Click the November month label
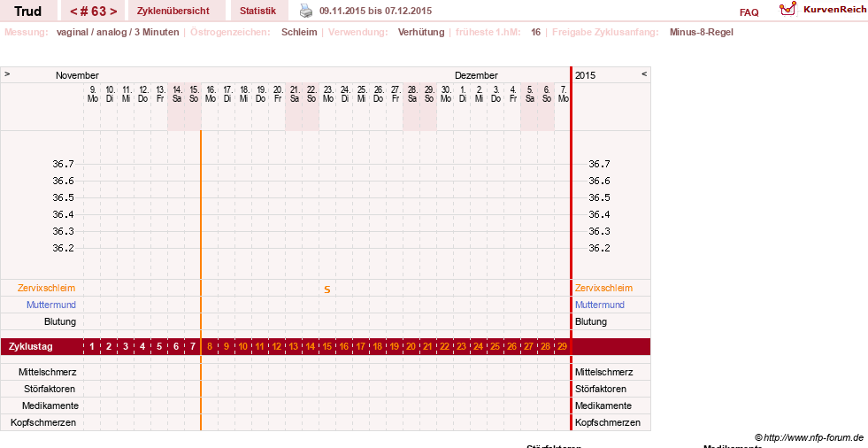The image size is (868, 448). click(77, 75)
